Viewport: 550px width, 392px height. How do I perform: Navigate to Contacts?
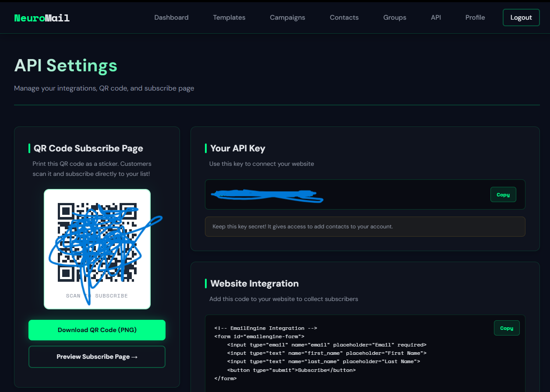tap(344, 17)
